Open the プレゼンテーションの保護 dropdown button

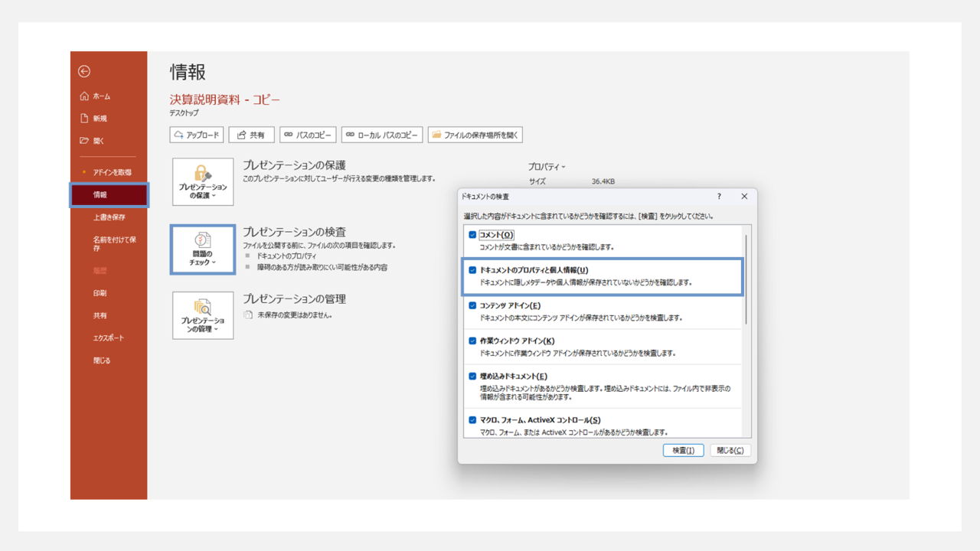click(203, 182)
